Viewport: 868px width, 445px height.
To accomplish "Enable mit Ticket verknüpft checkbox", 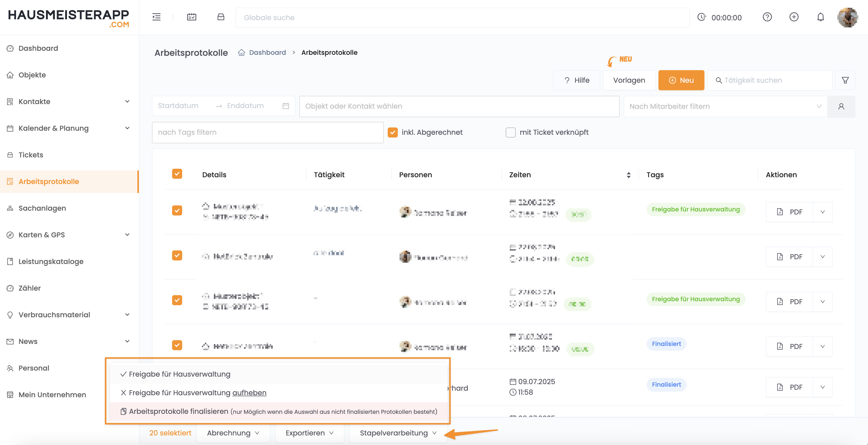I will click(x=510, y=132).
